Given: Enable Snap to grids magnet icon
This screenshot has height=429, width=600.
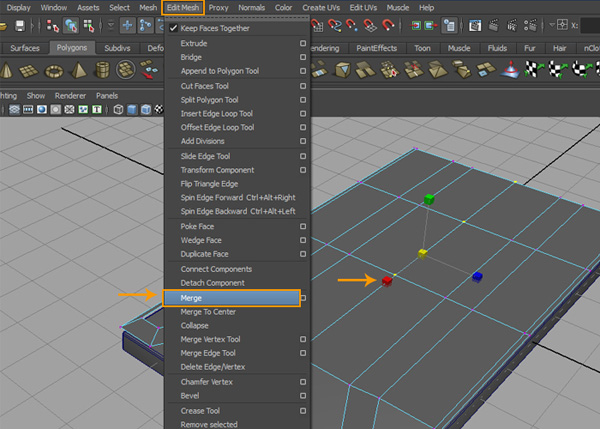Looking at the screenshot, I should coord(317,26).
